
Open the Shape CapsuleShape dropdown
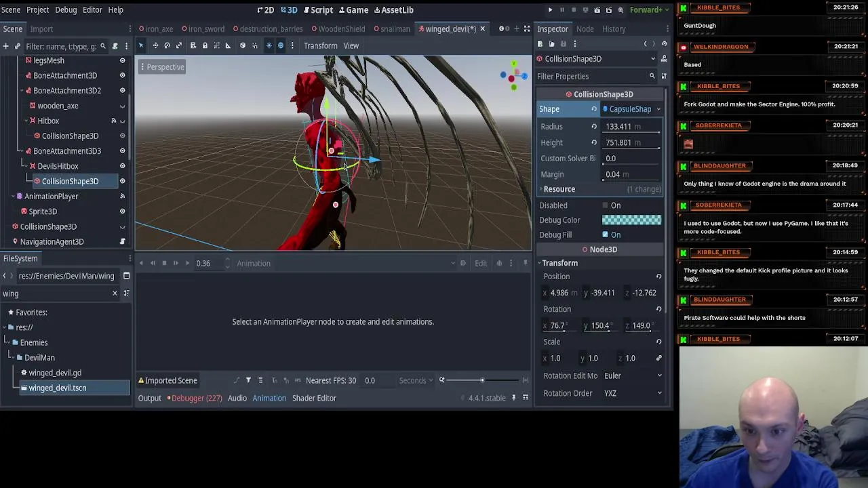point(631,109)
